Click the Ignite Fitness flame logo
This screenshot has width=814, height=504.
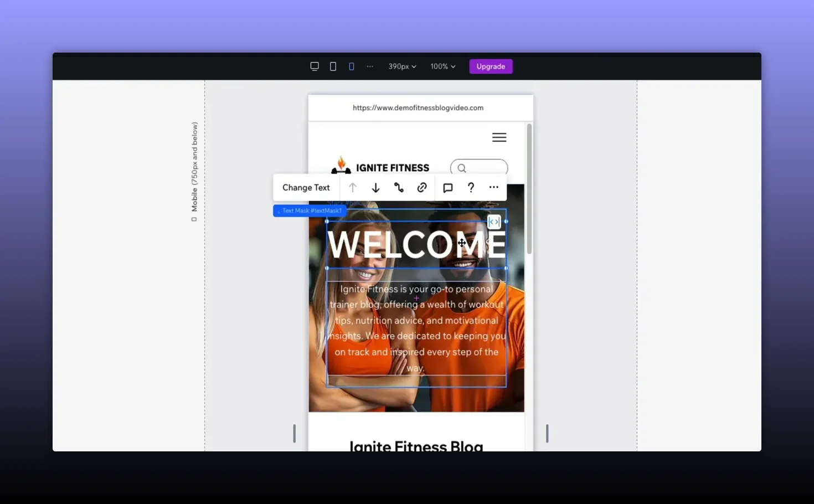[341, 165]
